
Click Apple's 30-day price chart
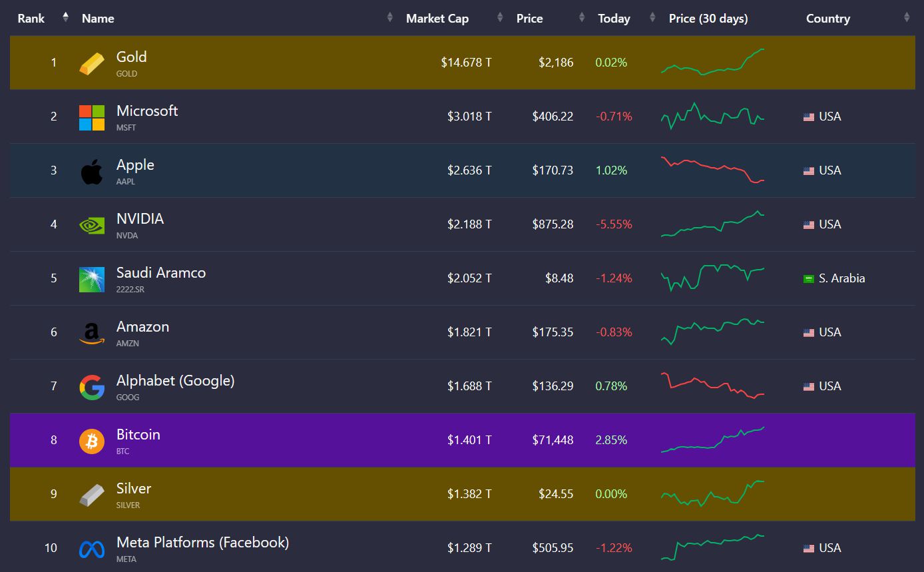tap(712, 170)
